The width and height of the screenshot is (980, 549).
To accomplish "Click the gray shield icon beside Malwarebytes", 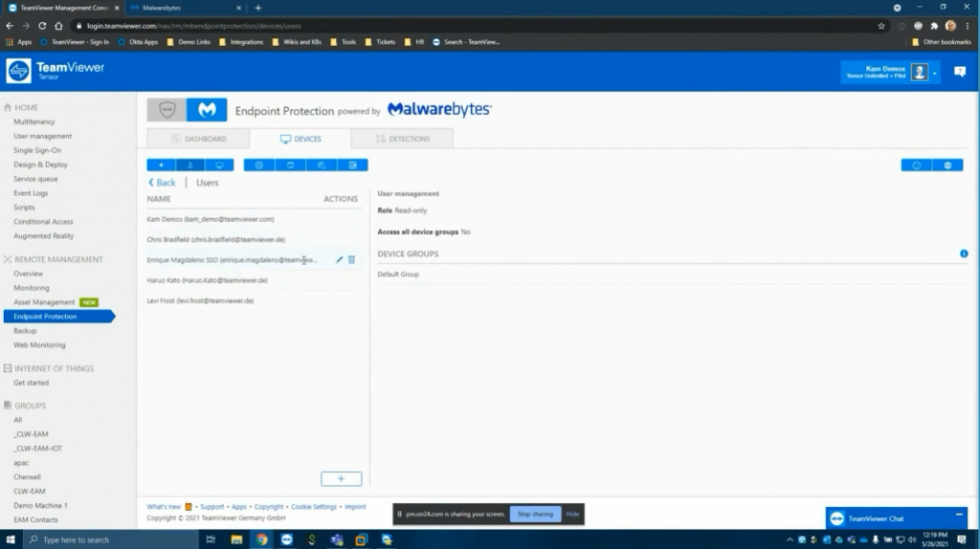I will [167, 110].
